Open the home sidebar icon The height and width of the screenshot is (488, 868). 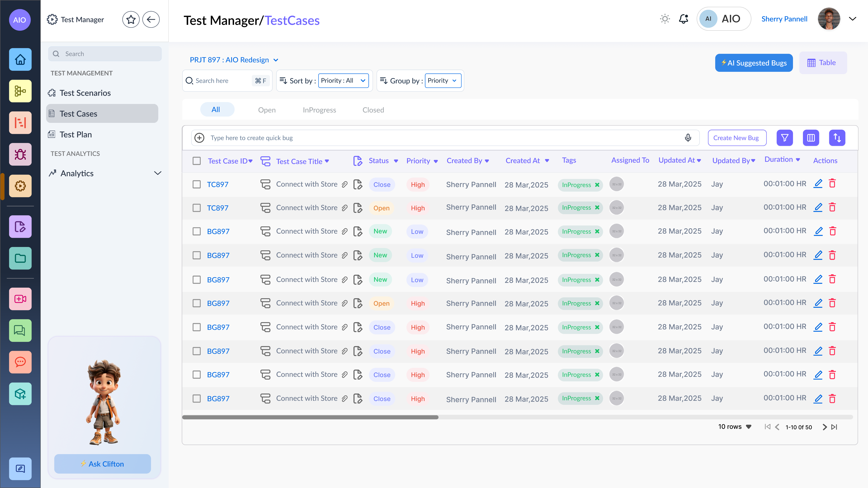point(20,59)
